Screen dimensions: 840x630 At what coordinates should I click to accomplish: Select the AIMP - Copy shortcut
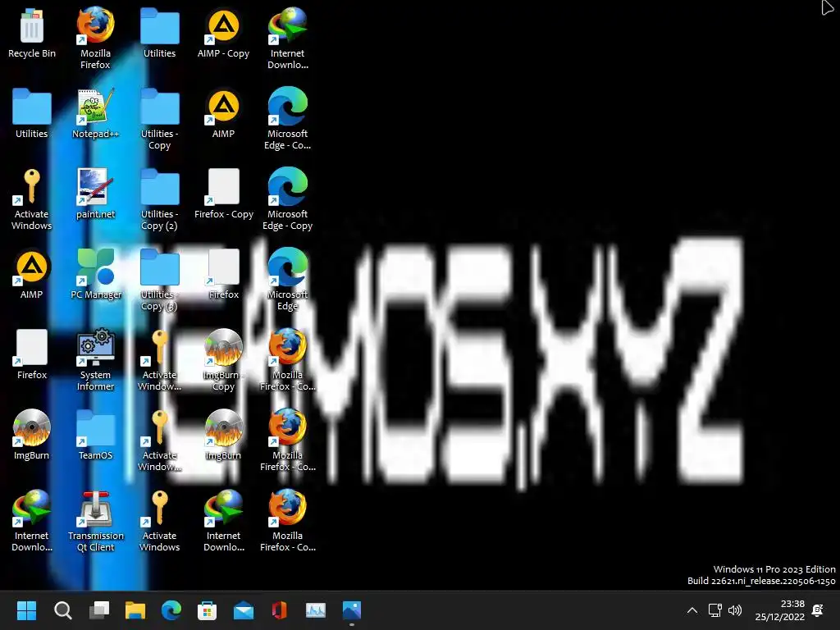(223, 33)
